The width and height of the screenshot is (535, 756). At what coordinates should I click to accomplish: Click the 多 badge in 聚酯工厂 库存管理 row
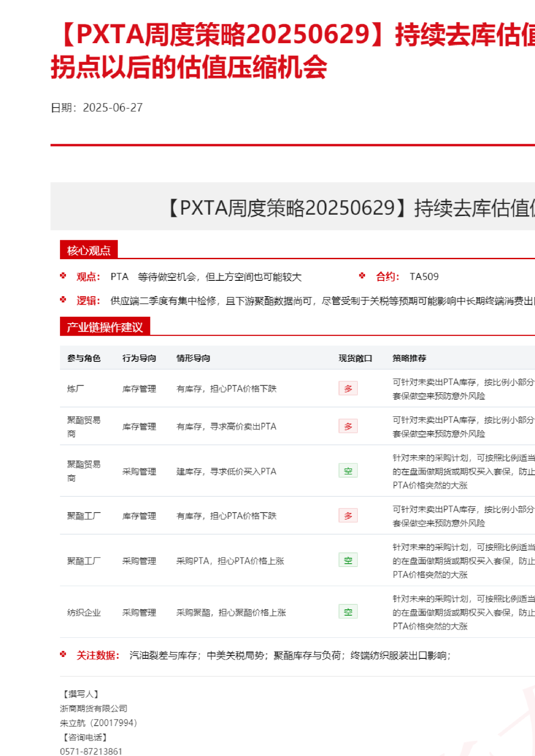348,516
